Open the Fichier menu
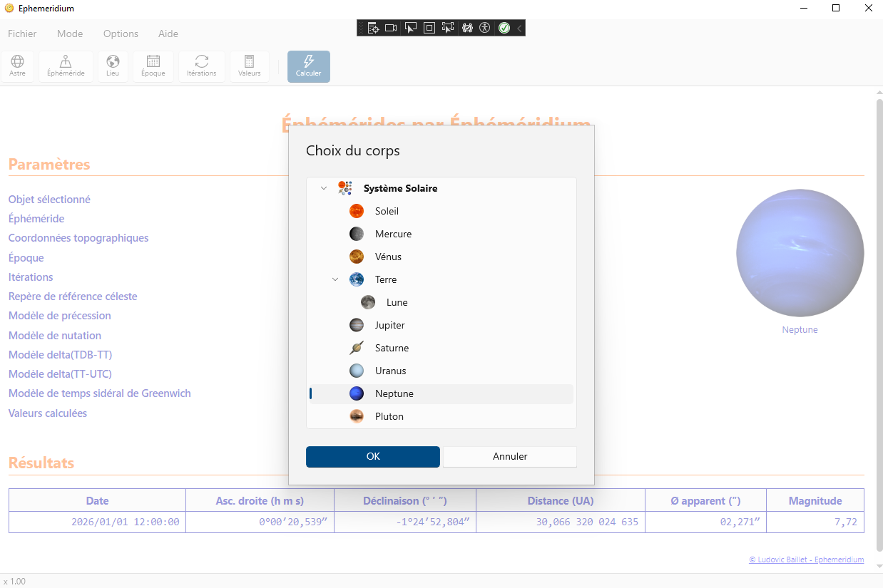Screen dimensions: 883x588 pyautogui.click(x=22, y=33)
